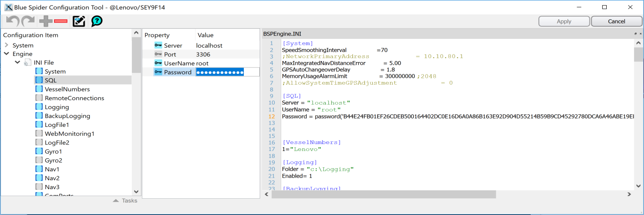Click the Engine label in the tree
Image resolution: width=644 pixels, height=215 pixels.
click(22, 54)
